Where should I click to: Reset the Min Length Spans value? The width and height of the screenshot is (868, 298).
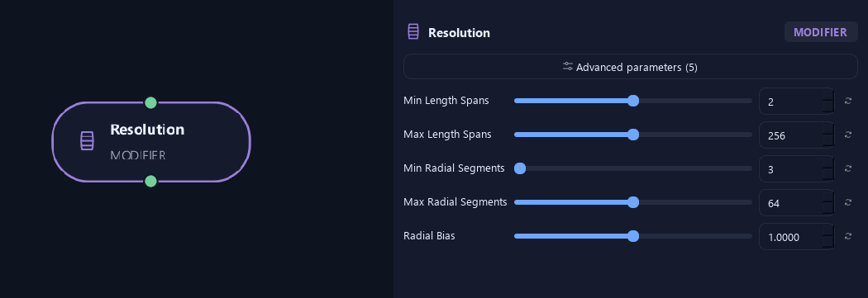coord(847,101)
